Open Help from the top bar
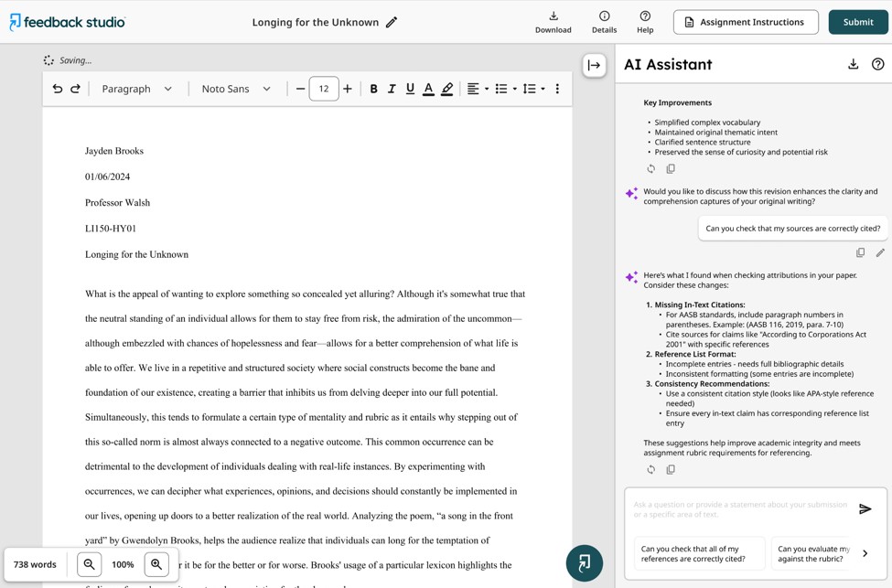Image resolution: width=892 pixels, height=588 pixels. click(x=645, y=23)
